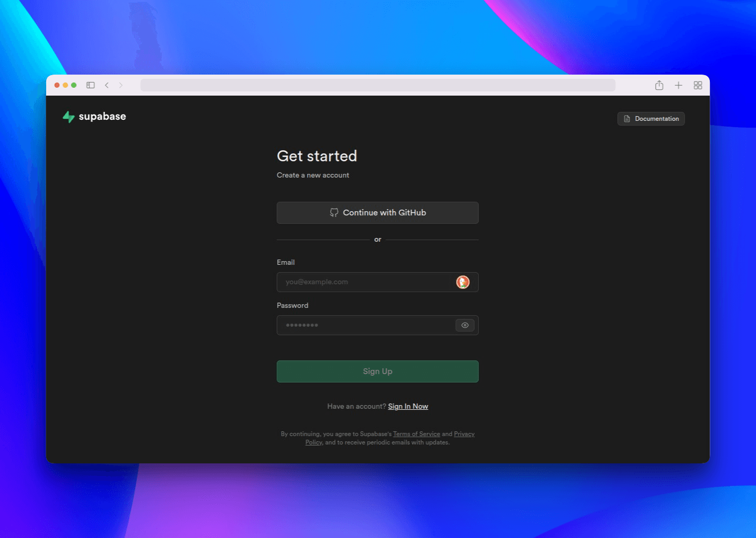Toggle the browser sidebar icon

tap(90, 85)
